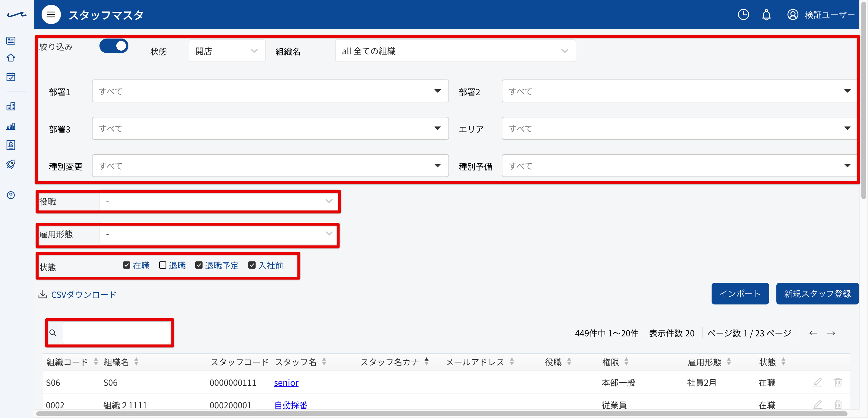Sort table by 組織名 header
This screenshot has height=418, width=868.
click(116, 362)
